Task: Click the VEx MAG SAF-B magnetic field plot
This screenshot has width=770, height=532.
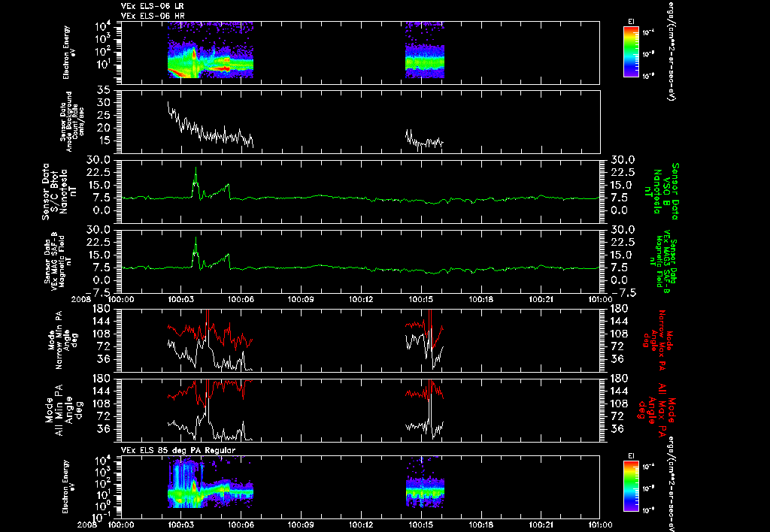Action: click(x=360, y=261)
